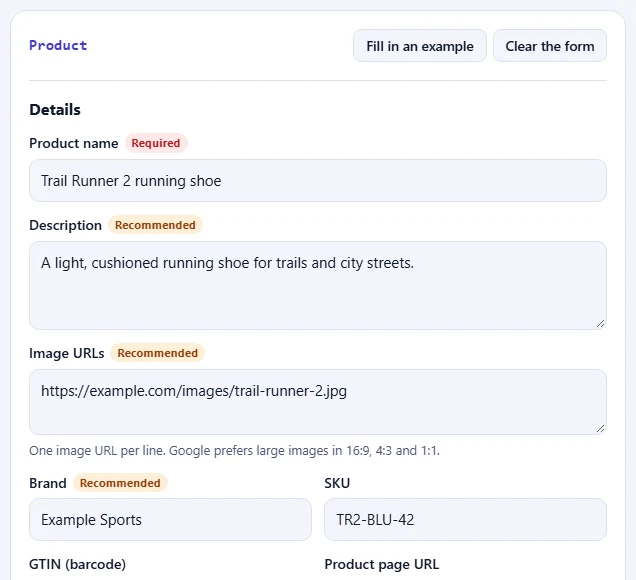
Task: Click the 'Image URLs' label
Action: click(67, 353)
